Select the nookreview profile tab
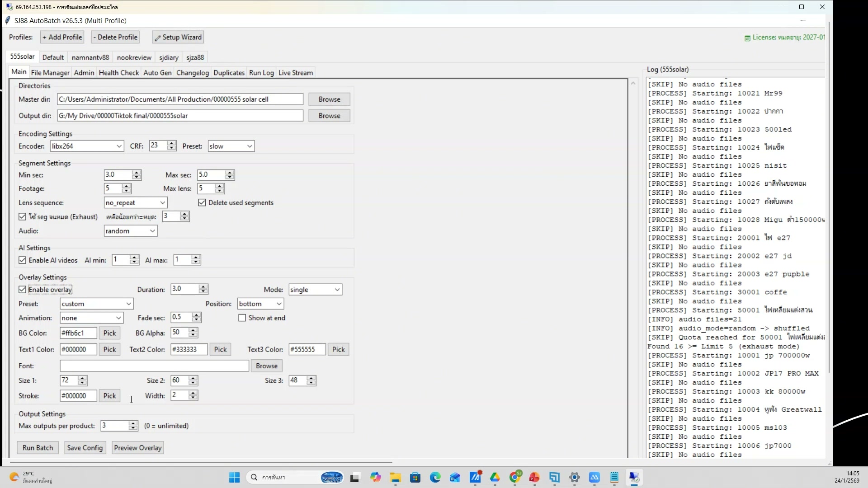868x488 pixels. (x=134, y=57)
